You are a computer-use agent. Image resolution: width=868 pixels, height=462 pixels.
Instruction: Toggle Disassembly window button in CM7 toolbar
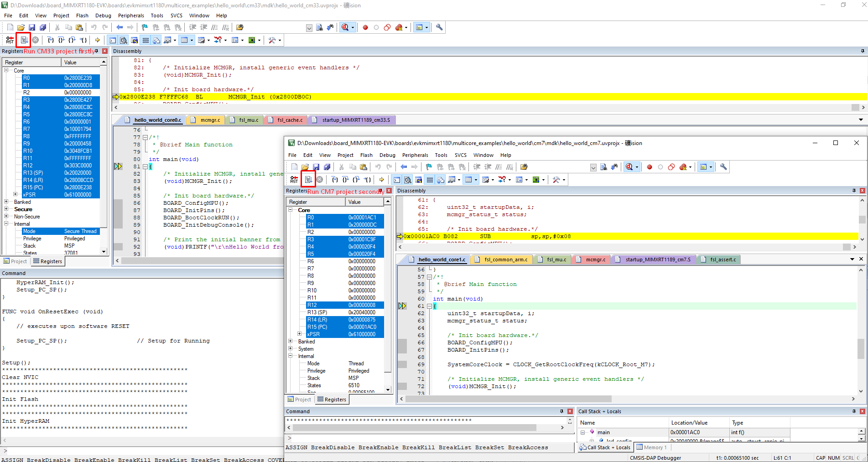tap(408, 180)
